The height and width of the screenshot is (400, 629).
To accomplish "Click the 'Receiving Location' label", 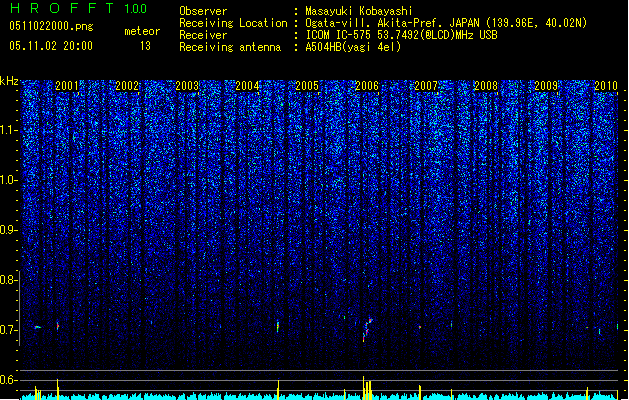I will (x=233, y=23).
